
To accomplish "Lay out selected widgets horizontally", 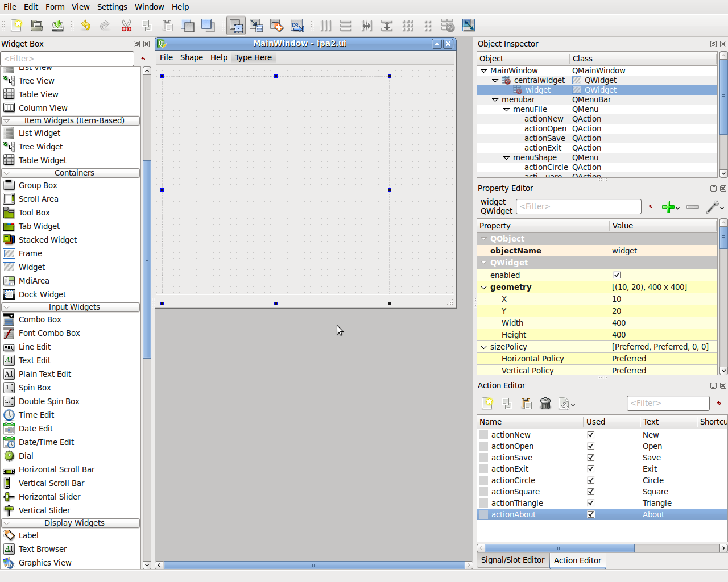I will tap(325, 25).
